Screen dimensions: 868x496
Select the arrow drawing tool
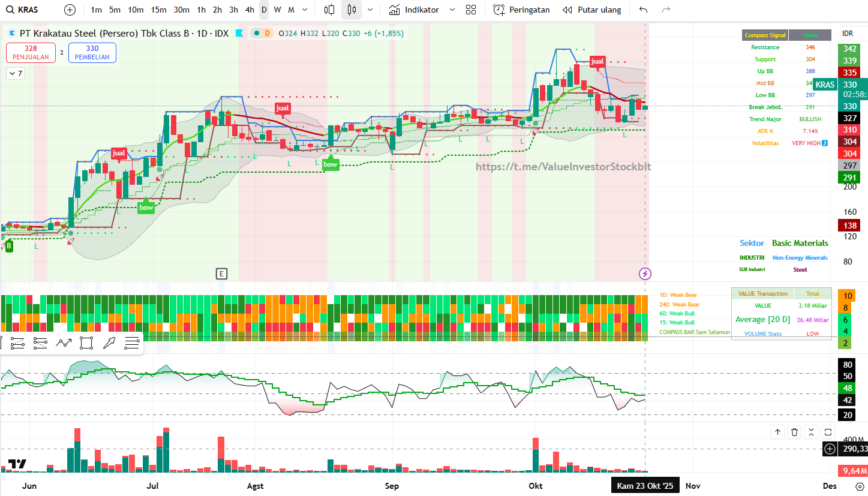click(109, 343)
